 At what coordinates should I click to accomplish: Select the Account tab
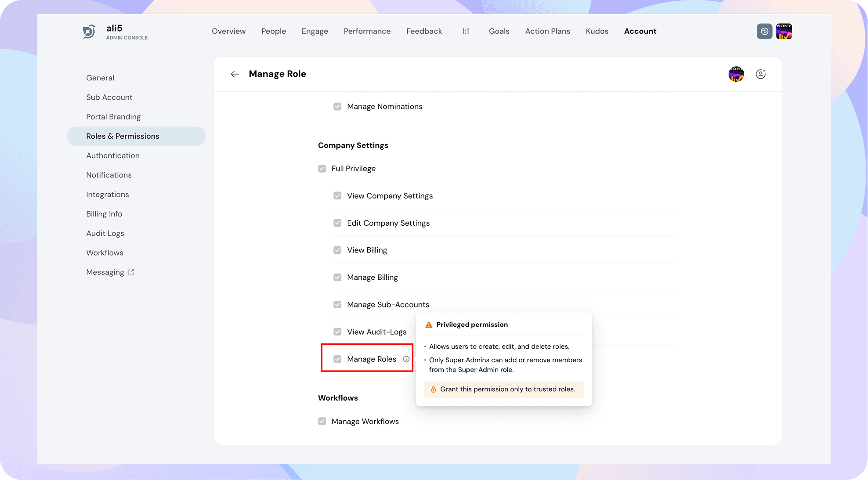(640, 31)
